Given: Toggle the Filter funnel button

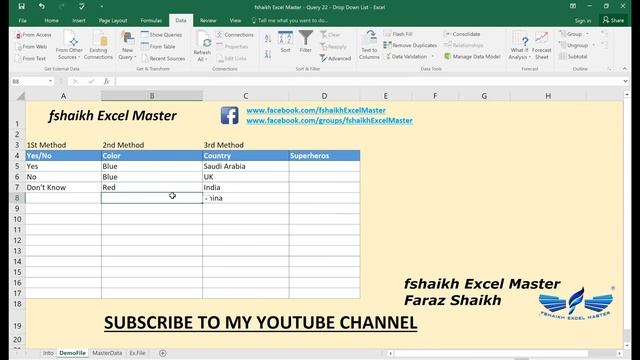Looking at the screenshot, I should 305,42.
